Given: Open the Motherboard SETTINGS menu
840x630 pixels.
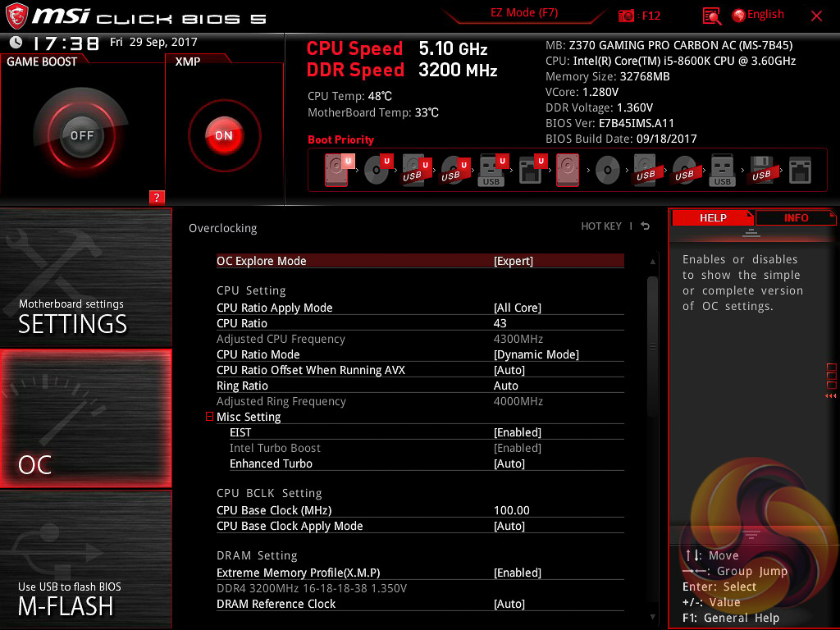Looking at the screenshot, I should point(85,279).
